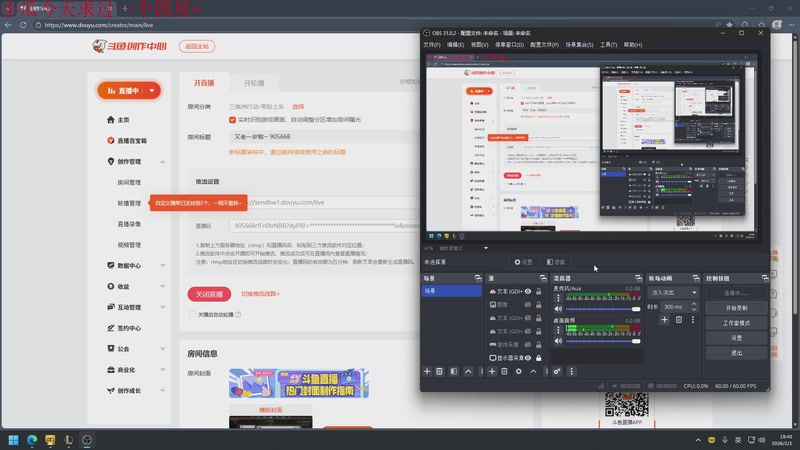Delete selected scene with Scenes panel trash icon
This screenshot has width=800, height=450.
point(439,371)
